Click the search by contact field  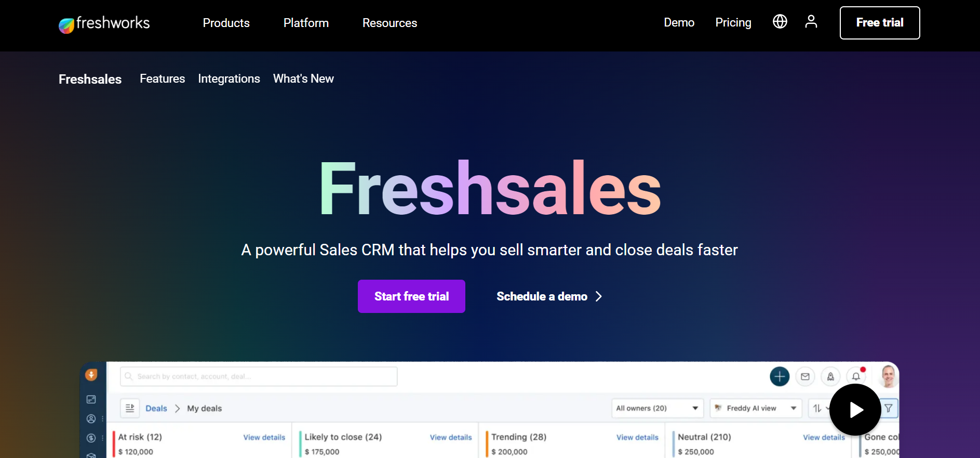point(259,376)
